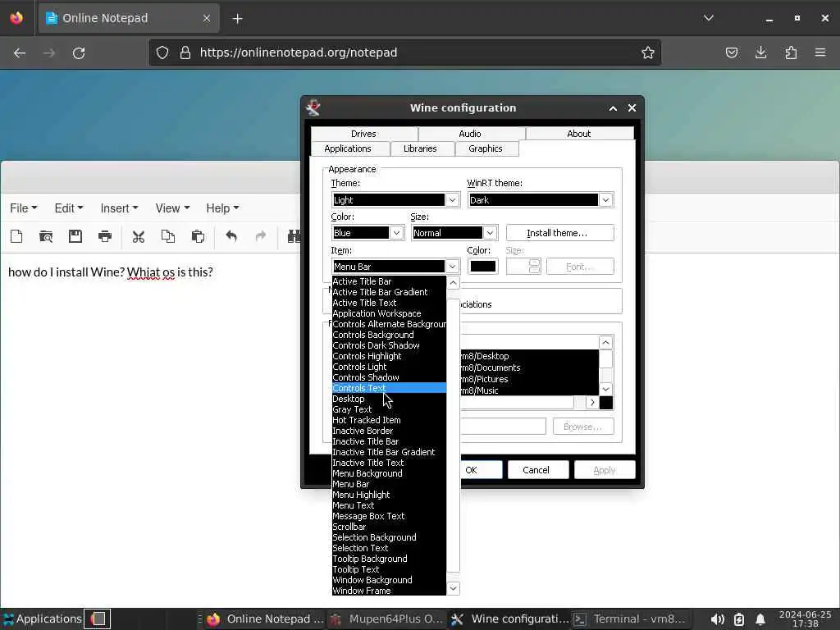Switch to the Applications tab
Image resolution: width=840 pixels, height=630 pixels.
348,148
